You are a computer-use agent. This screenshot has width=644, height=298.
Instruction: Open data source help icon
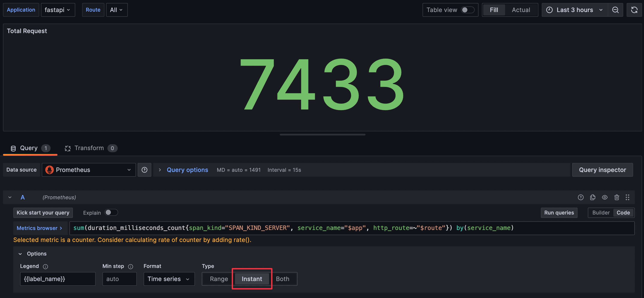(144, 170)
